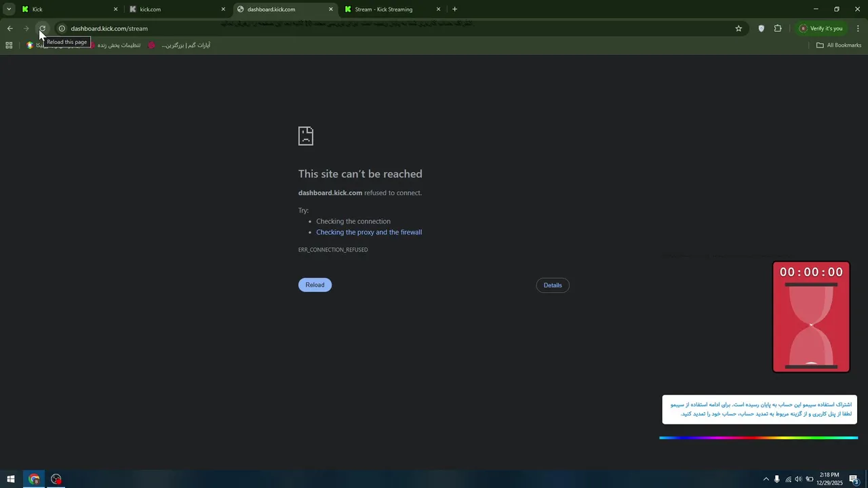Select the dashboard.kick.com tab
This screenshot has height=488, width=868.
click(x=285, y=9)
